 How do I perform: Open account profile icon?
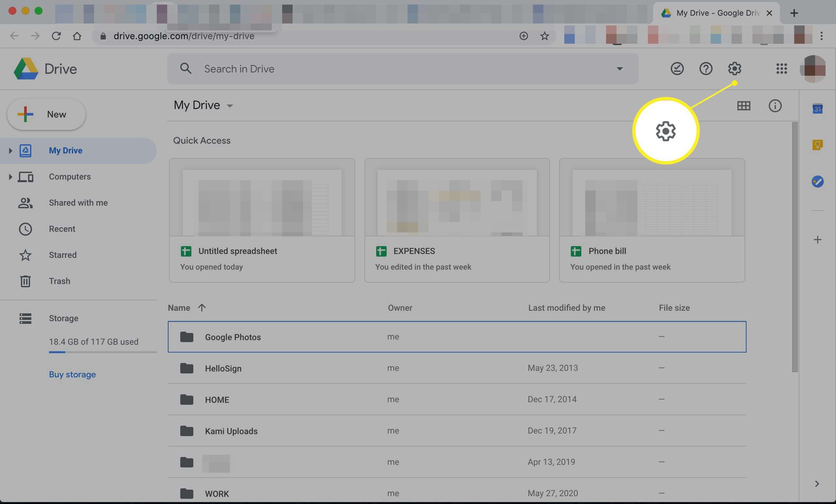813,68
